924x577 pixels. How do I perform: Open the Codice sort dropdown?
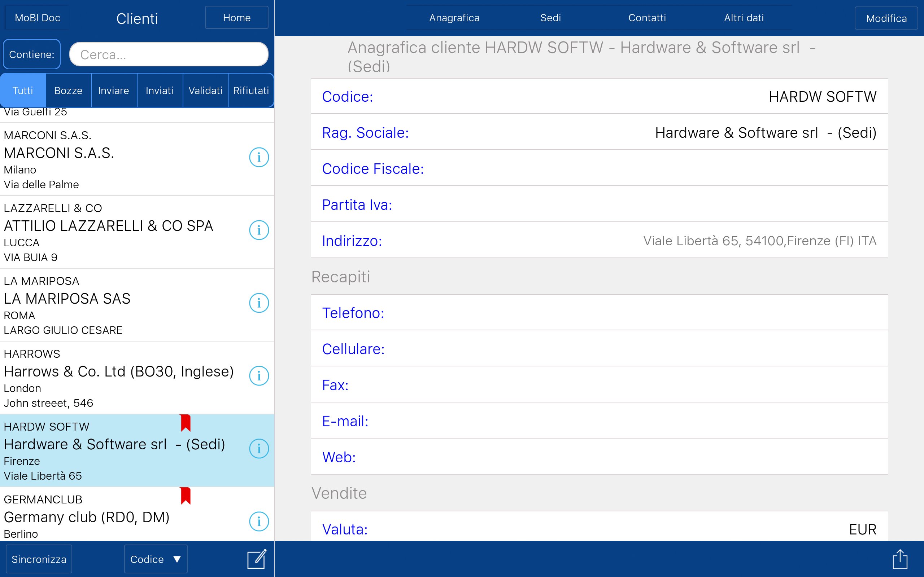[x=156, y=559]
